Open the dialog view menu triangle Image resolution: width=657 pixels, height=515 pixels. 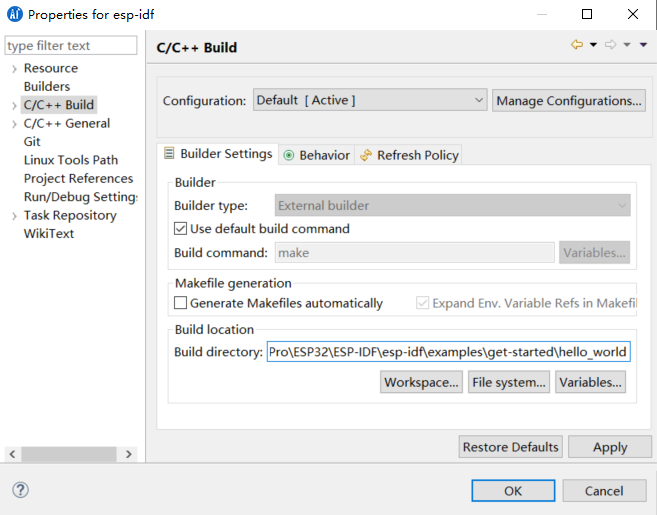coord(643,45)
